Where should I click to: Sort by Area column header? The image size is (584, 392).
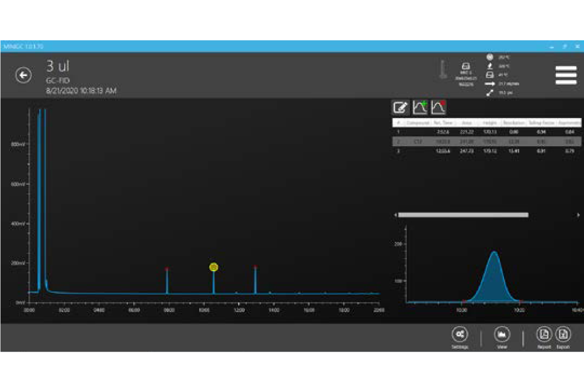point(467,123)
